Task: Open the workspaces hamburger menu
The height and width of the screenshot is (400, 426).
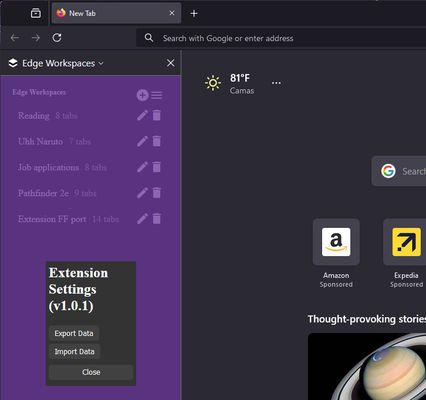Action: coord(157,95)
